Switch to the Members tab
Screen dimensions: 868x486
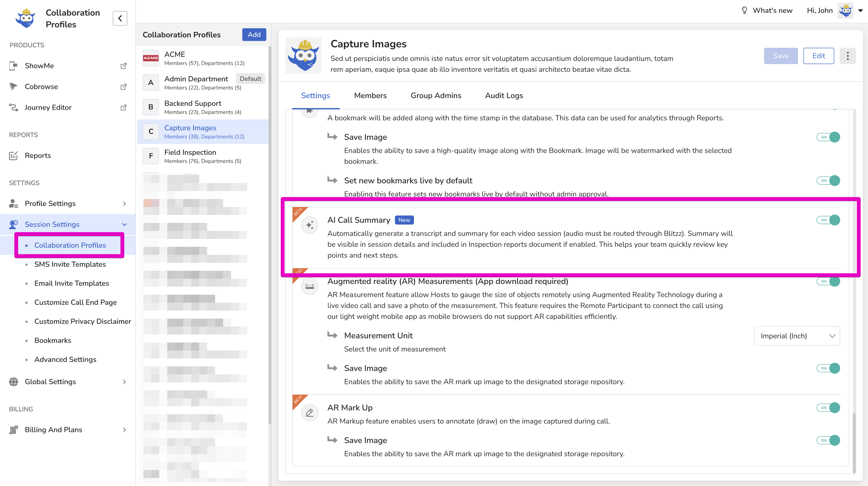(370, 96)
